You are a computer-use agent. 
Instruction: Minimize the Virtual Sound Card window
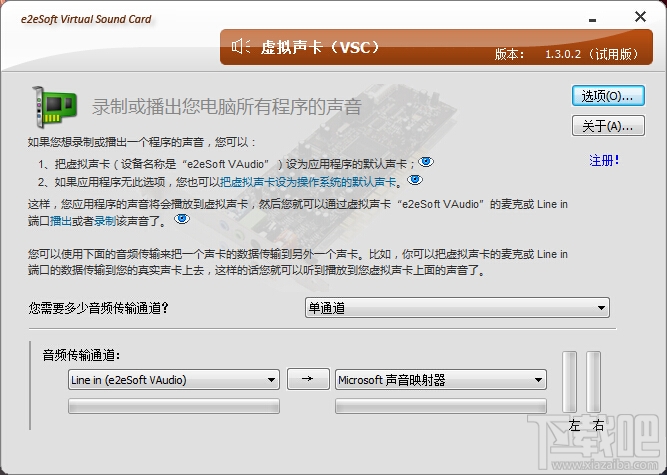(593, 20)
